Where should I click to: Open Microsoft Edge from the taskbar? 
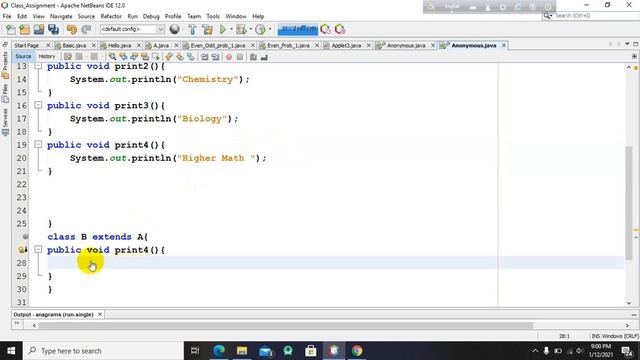pos(219,351)
